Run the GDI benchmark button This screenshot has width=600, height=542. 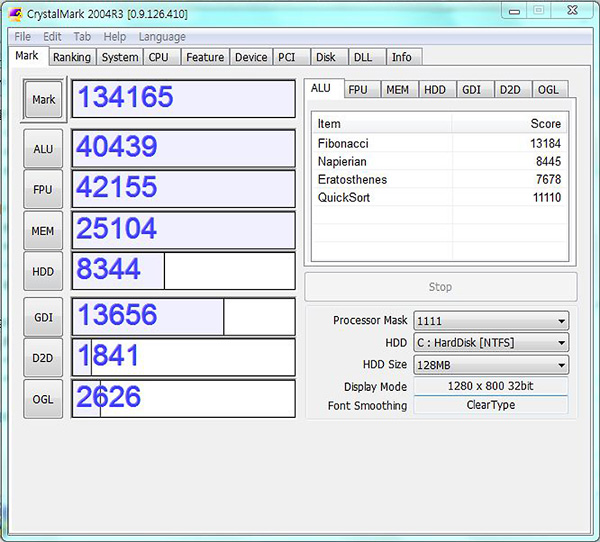(x=43, y=317)
